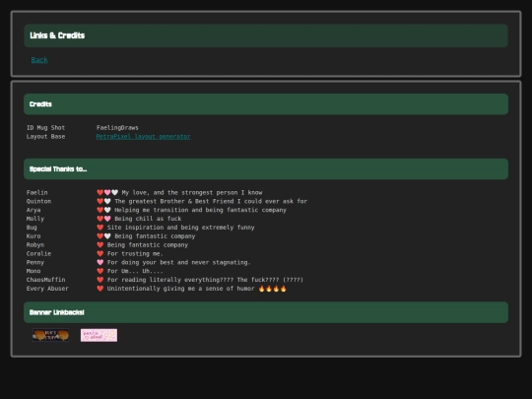Click the ID Mug Shot label

pyautogui.click(x=45, y=127)
